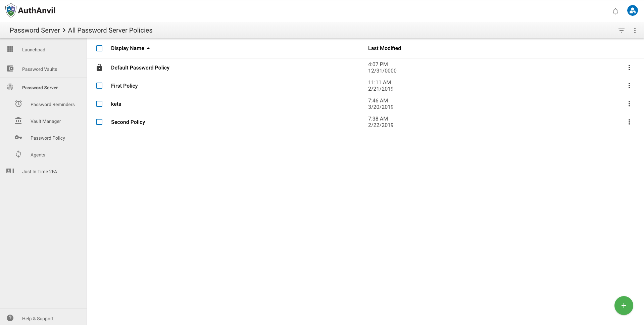
Task: Click the Agents sync icon
Action: 18,154
